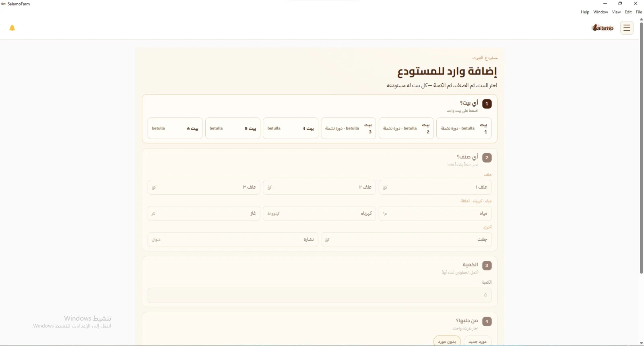Choose the بدون مورد option
The image size is (644, 346).
(x=447, y=341)
